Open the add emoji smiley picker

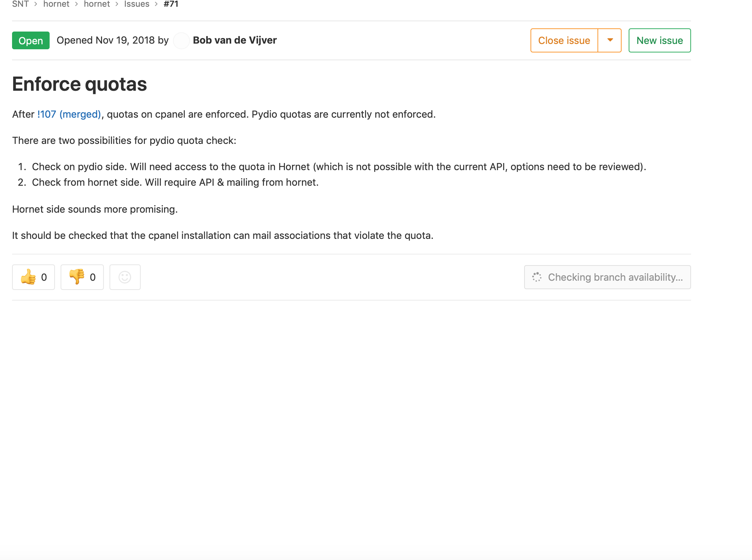(125, 277)
